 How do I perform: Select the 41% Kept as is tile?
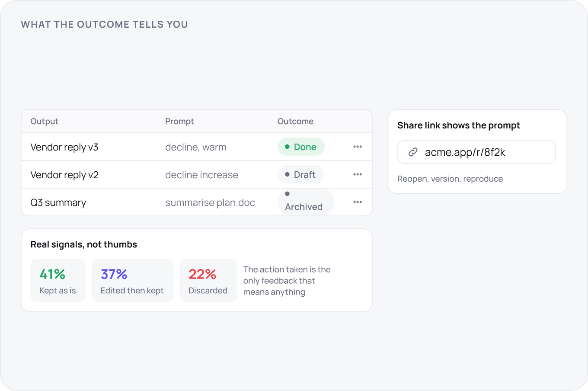(58, 280)
